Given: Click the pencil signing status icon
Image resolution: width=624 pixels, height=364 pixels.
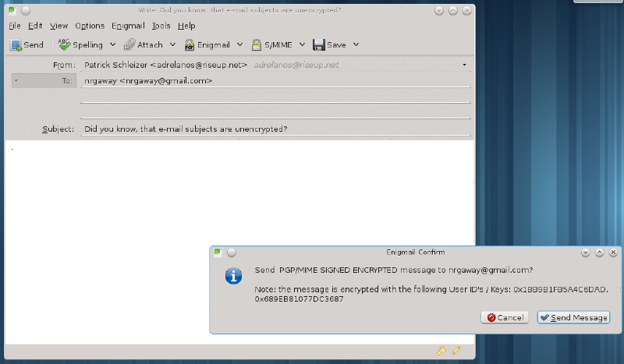Looking at the screenshot, I should coord(456,351).
